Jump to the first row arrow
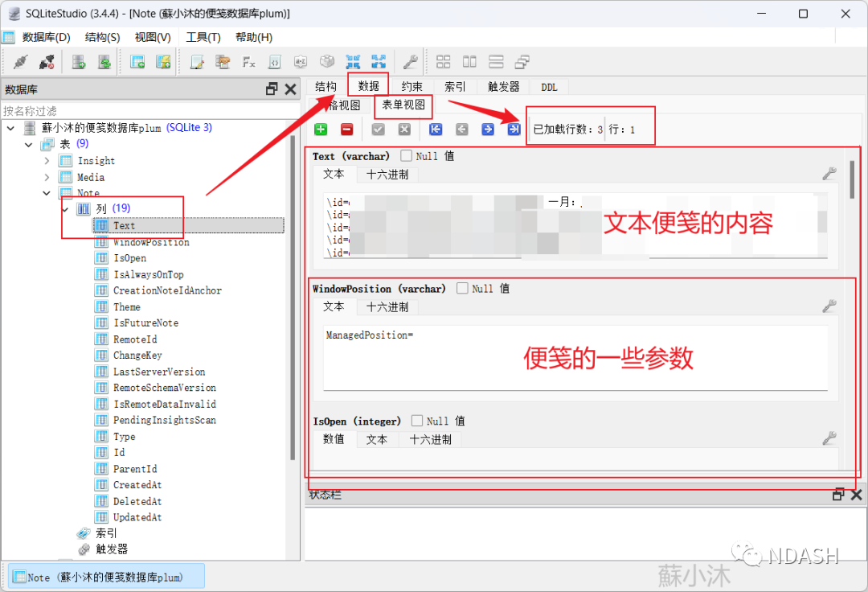This screenshot has height=592, width=868. pos(436,129)
